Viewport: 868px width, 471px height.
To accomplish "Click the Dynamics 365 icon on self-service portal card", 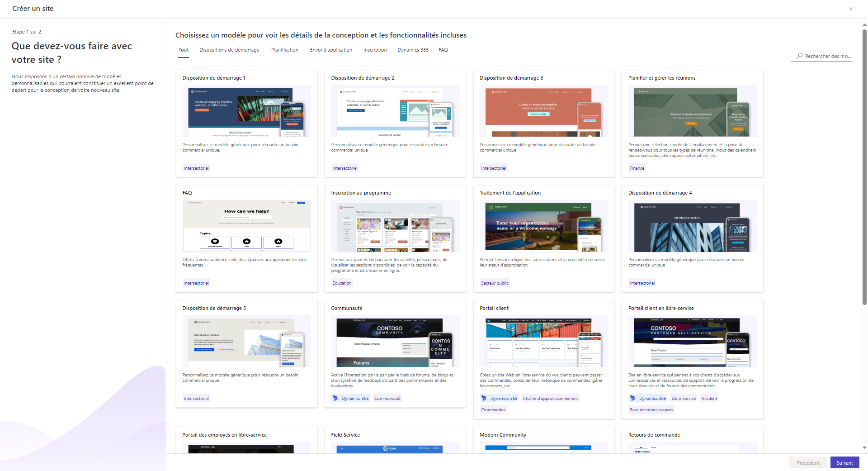I will tap(632, 398).
